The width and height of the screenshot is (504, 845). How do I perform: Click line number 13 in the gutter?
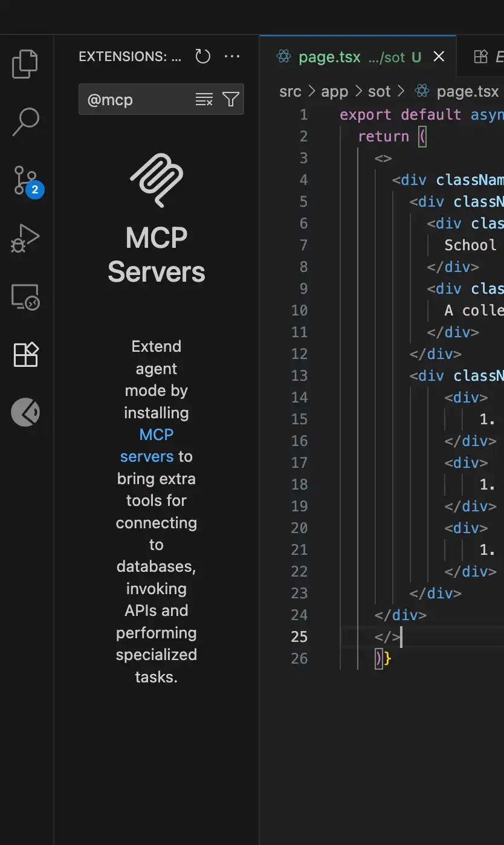click(299, 376)
